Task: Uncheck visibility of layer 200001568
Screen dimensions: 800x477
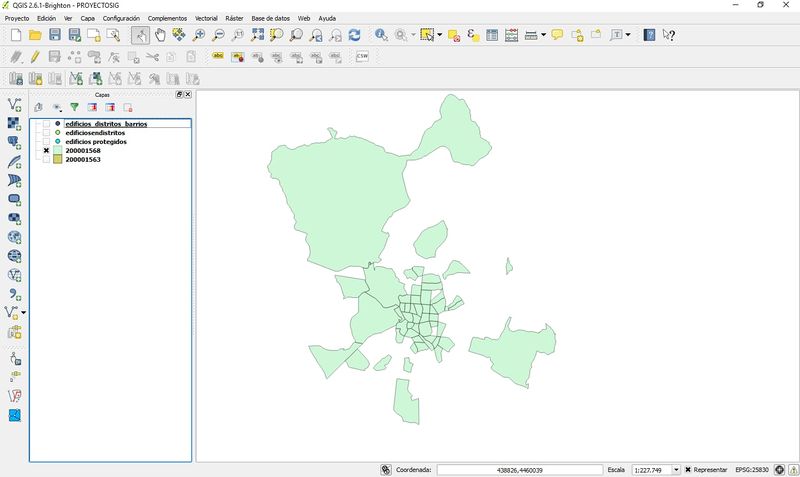Action: [x=46, y=151]
